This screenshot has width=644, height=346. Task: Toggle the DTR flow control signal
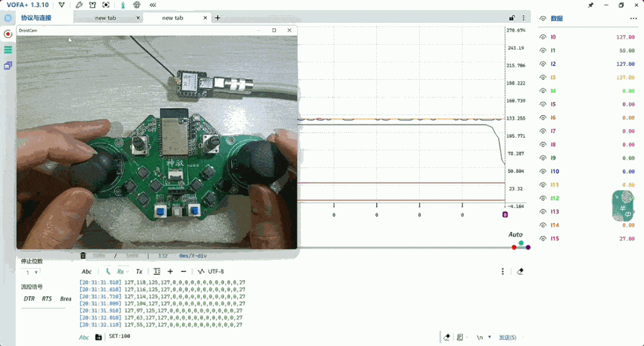(29, 299)
